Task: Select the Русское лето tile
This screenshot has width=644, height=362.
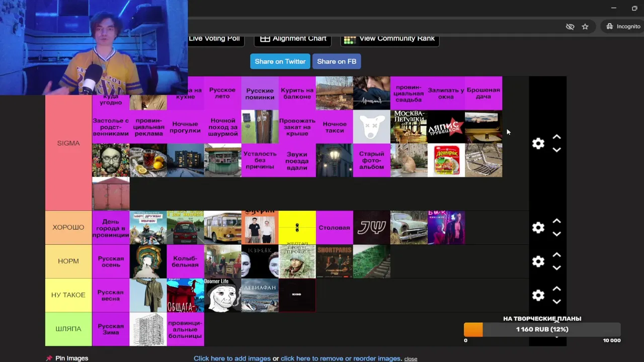Action: tap(222, 93)
